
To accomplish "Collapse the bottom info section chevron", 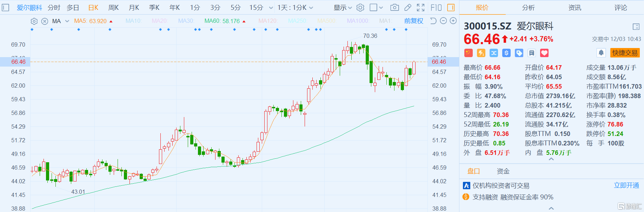I will [x=551, y=208].
